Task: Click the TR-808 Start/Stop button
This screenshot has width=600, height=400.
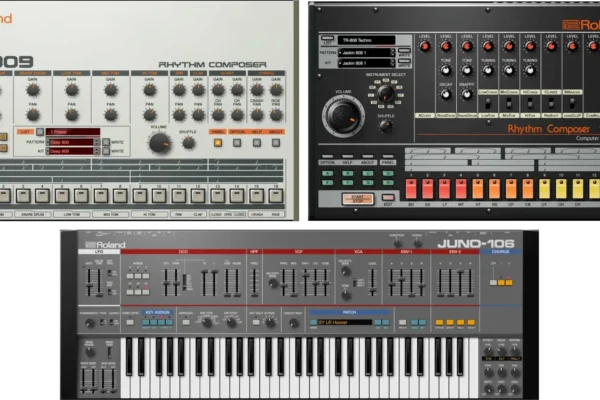Action: pyautogui.click(x=357, y=198)
